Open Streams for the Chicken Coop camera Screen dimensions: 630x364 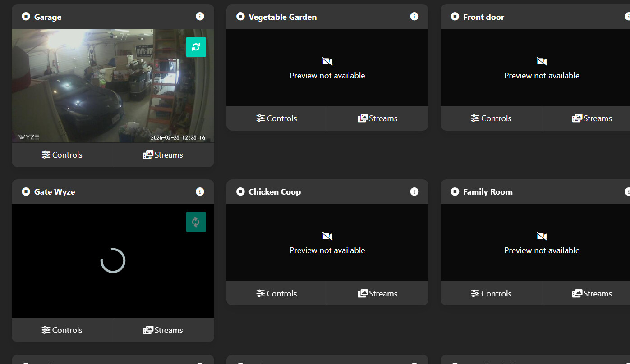(378, 293)
